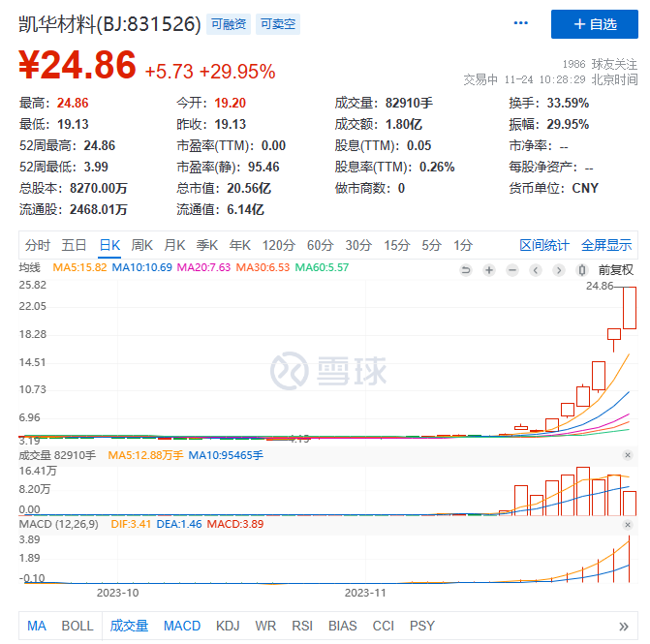The height and width of the screenshot is (644, 650).
Task: Toggle the 成交量 indicator at bottom bar
Action: (x=129, y=626)
